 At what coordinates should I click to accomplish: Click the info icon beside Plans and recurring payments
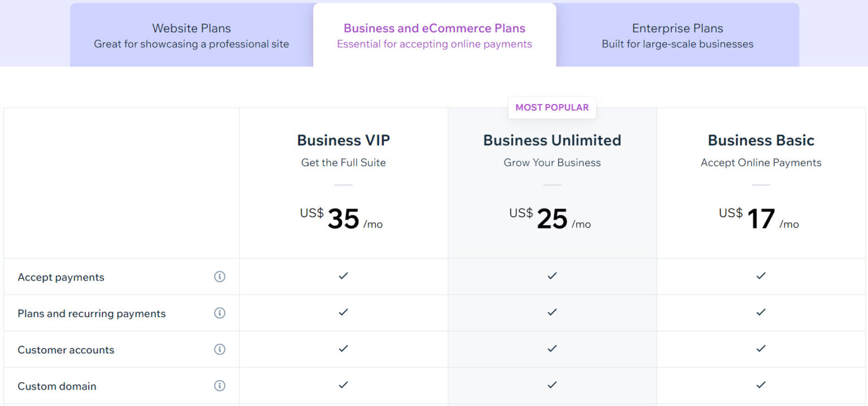(220, 313)
